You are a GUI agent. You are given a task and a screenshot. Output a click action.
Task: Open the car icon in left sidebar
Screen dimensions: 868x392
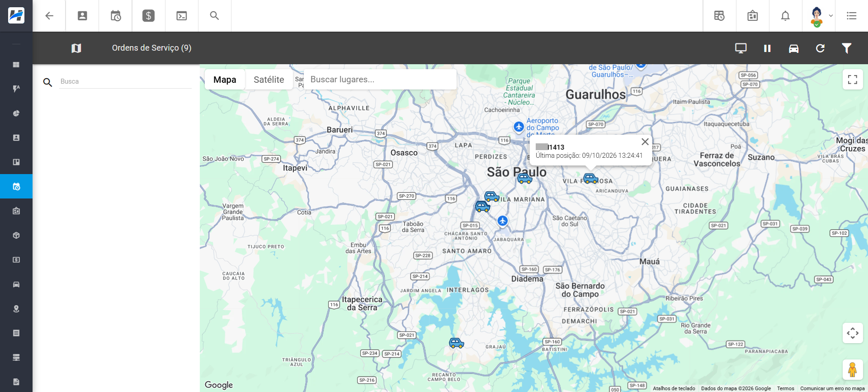point(16,284)
